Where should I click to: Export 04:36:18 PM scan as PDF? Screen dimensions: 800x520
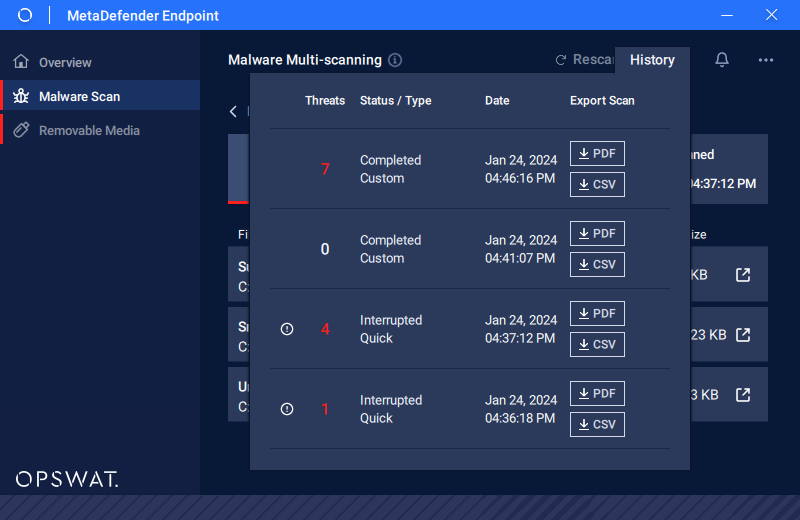click(597, 393)
